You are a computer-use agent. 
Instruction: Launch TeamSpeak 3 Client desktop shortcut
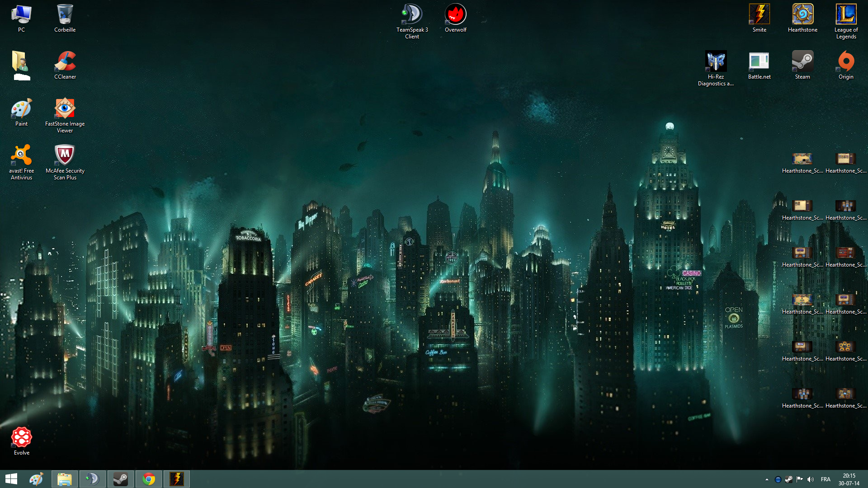click(412, 22)
